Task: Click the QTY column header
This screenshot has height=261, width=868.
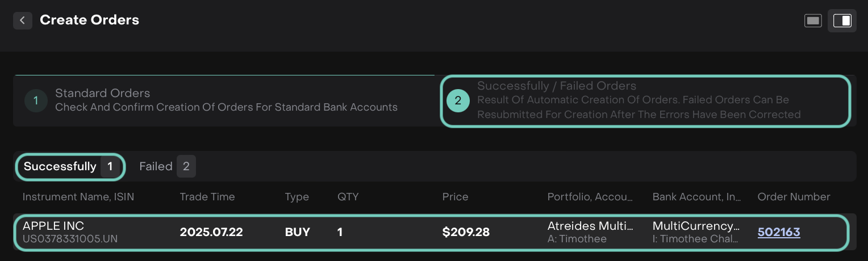Action: [348, 197]
